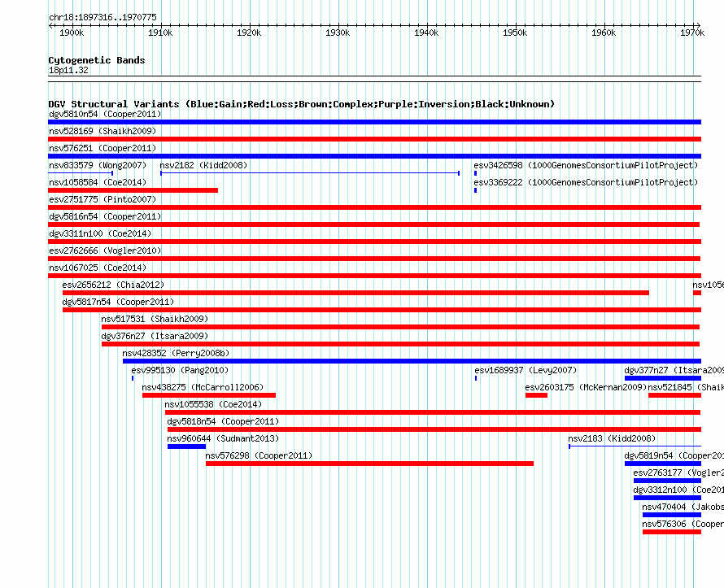724x588 pixels.
Task: Click the red bar under nsv438275
Action: point(209,395)
